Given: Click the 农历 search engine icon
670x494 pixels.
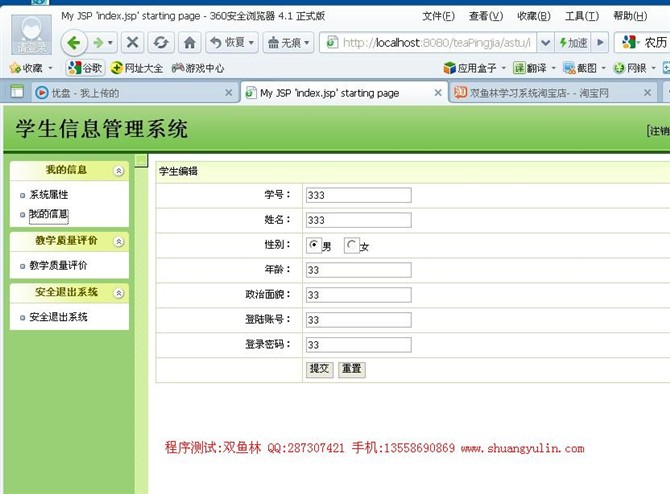Looking at the screenshot, I should [x=629, y=42].
